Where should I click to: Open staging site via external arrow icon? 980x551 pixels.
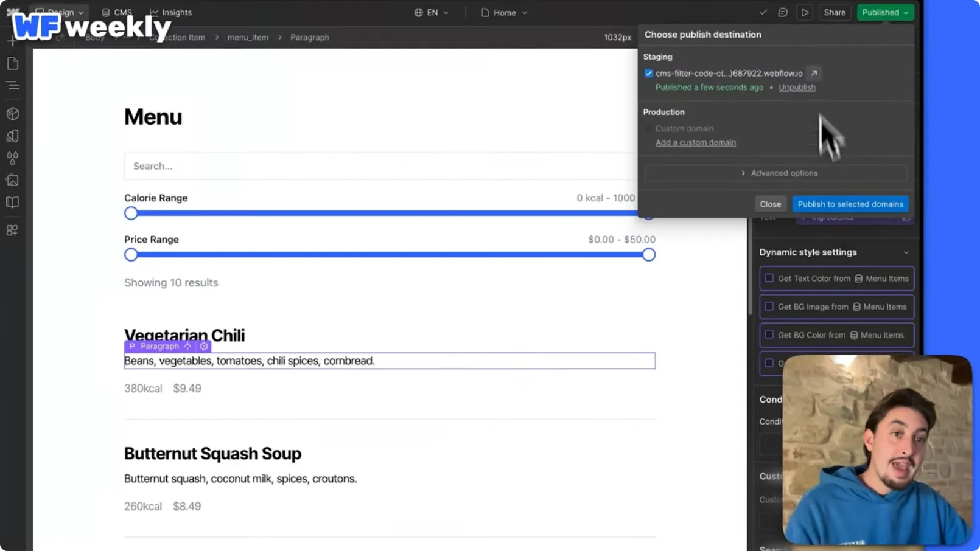[x=814, y=73]
